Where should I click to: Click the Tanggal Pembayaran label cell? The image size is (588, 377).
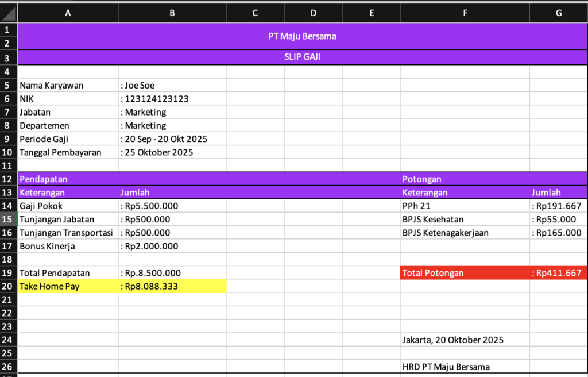coord(68,152)
